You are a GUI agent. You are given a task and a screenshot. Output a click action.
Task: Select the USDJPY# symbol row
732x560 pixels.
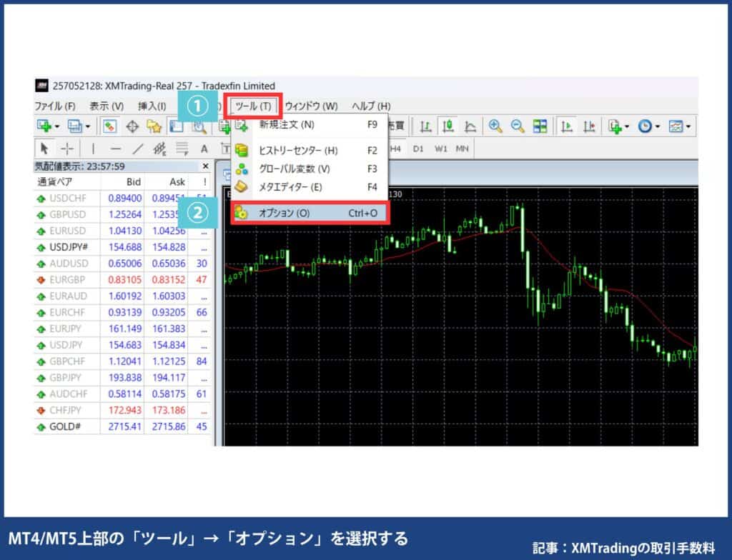122,247
